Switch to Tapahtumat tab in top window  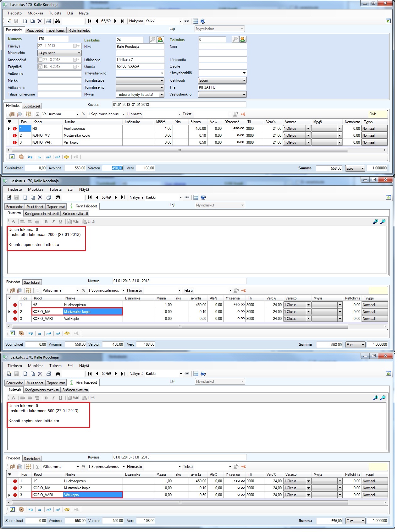click(56, 30)
